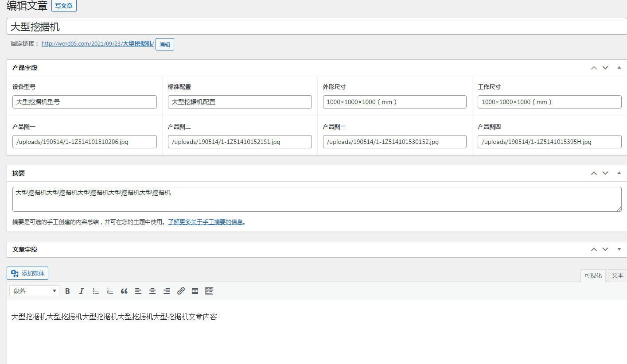Move the 摘要 panel up
The image size is (627, 364).
[594, 173]
